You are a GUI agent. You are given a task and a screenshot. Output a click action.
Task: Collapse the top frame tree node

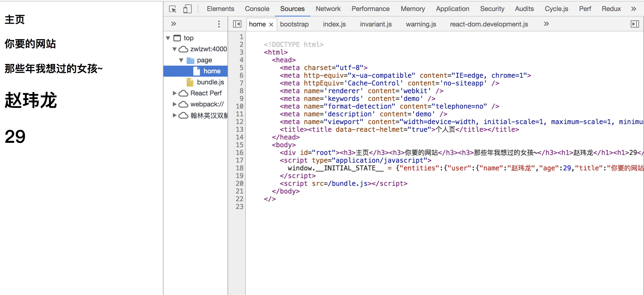168,38
